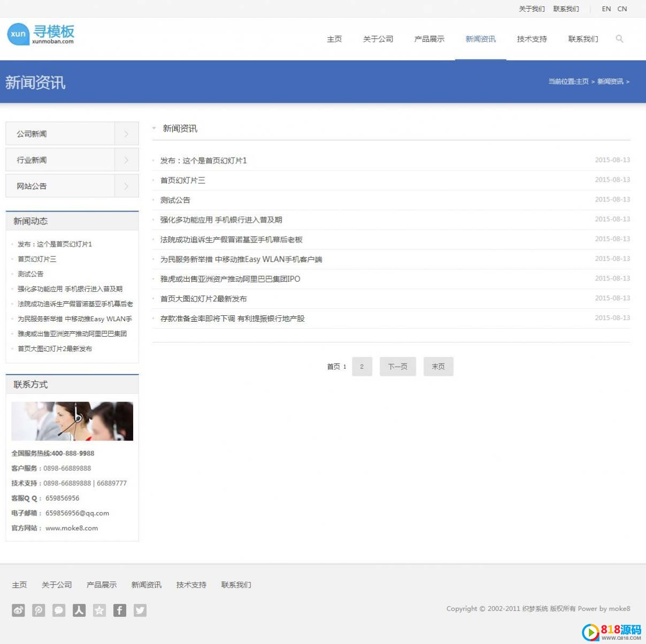Click 测试公告 in 新闻动态 sidebar
Image resolution: width=646 pixels, height=644 pixels.
pyautogui.click(x=30, y=274)
